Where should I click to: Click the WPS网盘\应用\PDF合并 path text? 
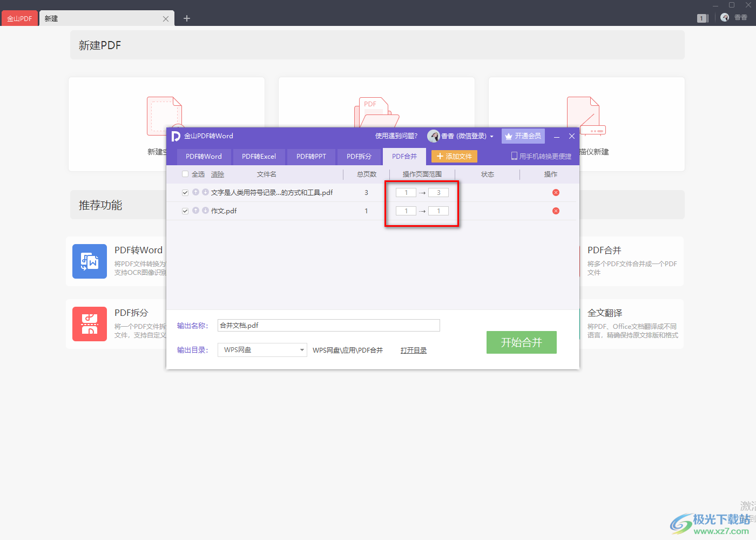(348, 350)
